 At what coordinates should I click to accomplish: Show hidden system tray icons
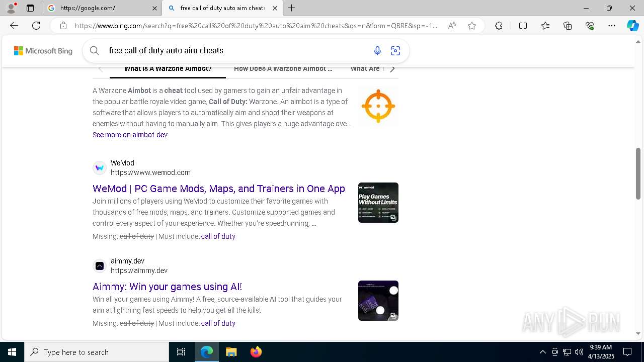(542, 352)
